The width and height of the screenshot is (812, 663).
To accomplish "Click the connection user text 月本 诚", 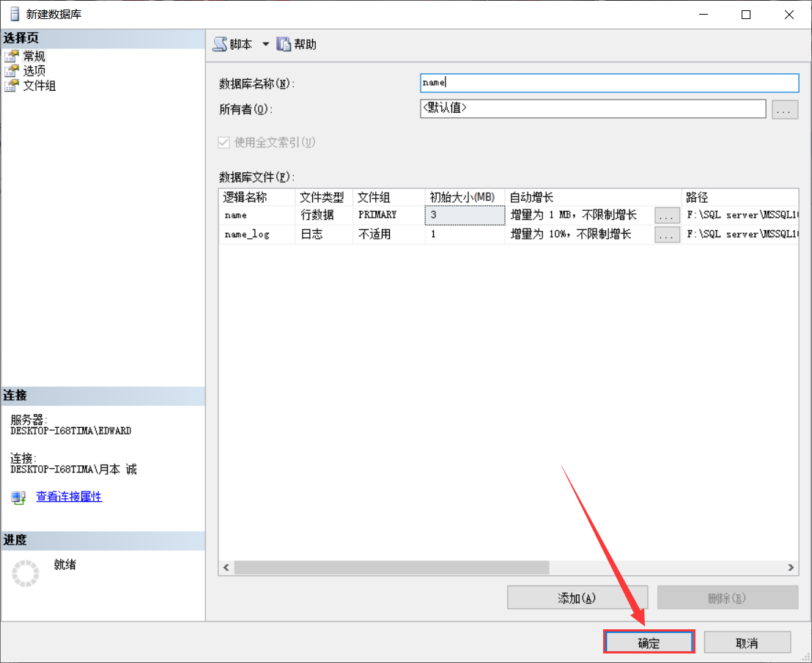I will tap(118, 470).
